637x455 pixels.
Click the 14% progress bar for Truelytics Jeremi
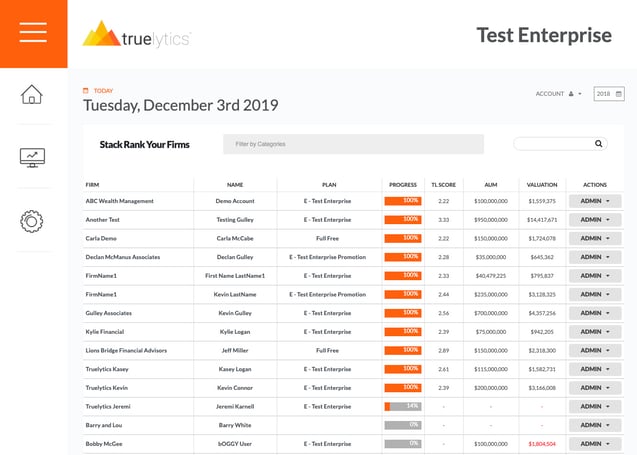click(403, 406)
